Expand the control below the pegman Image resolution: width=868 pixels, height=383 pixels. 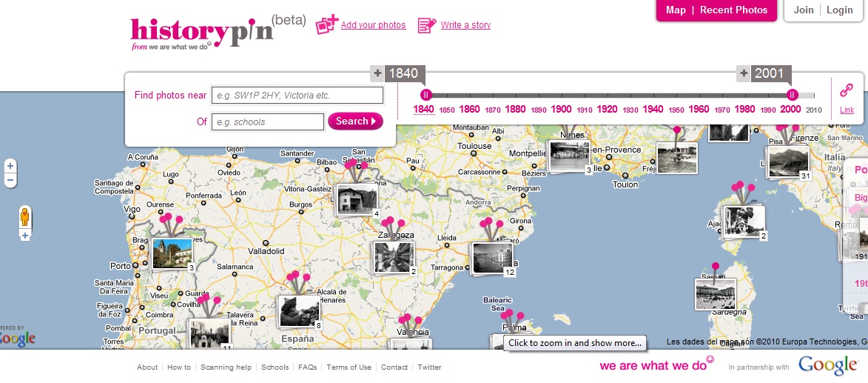24,236
